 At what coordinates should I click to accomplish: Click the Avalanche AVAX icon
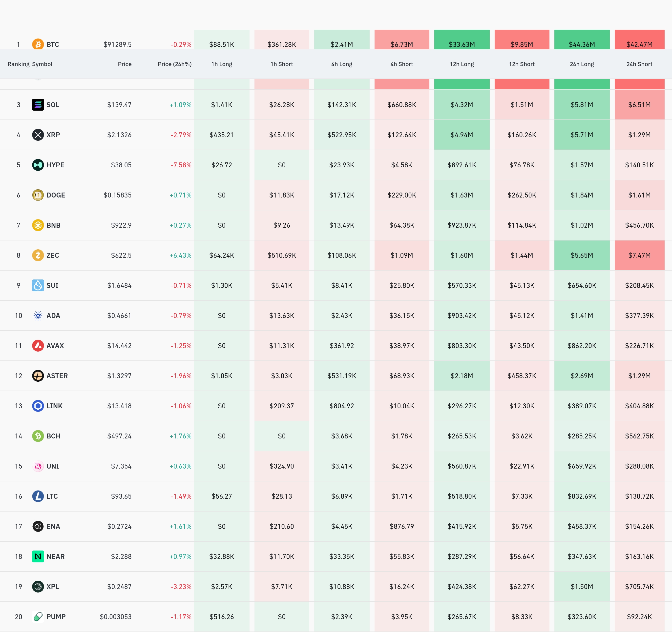click(x=38, y=346)
